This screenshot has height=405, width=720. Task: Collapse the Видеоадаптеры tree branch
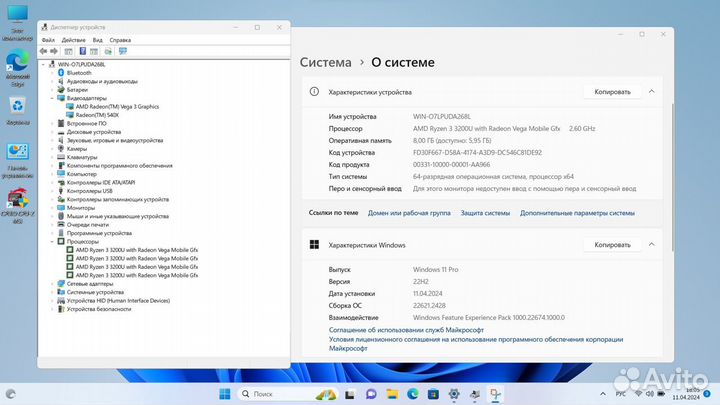52,98
